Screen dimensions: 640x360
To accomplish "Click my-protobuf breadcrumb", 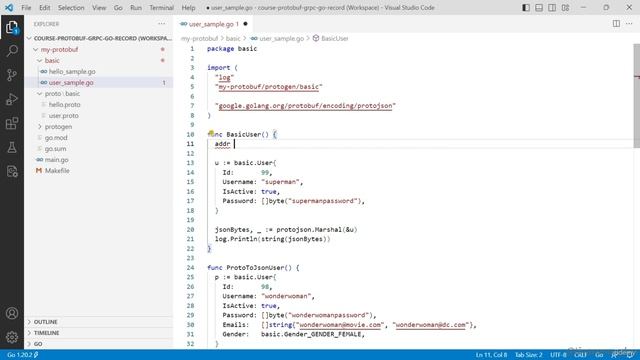I will click(199, 38).
